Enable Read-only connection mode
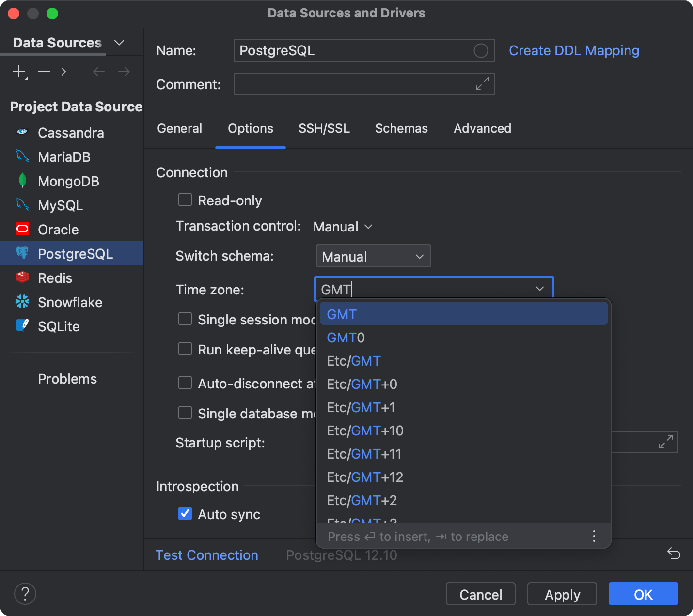Image resolution: width=693 pixels, height=616 pixels. pyautogui.click(x=185, y=200)
